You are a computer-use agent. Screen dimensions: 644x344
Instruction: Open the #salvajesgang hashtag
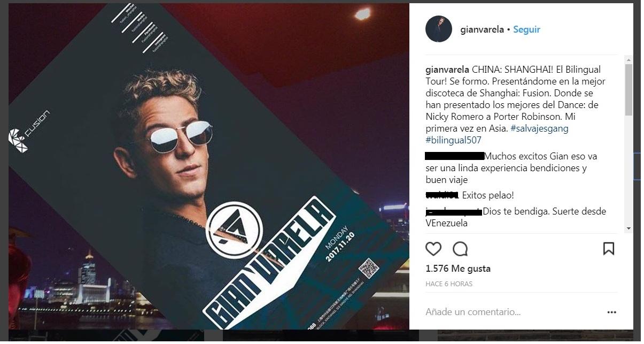[539, 128]
